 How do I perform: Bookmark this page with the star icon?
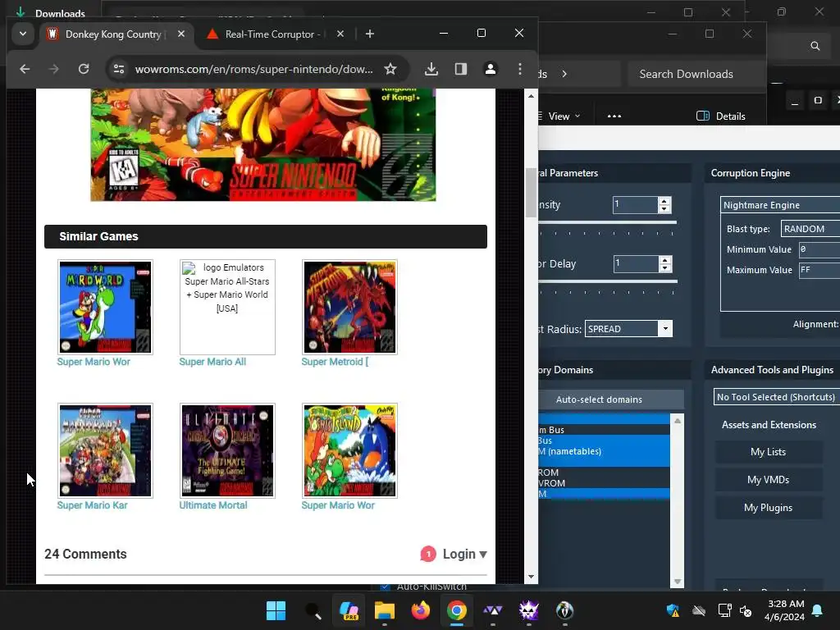390,69
